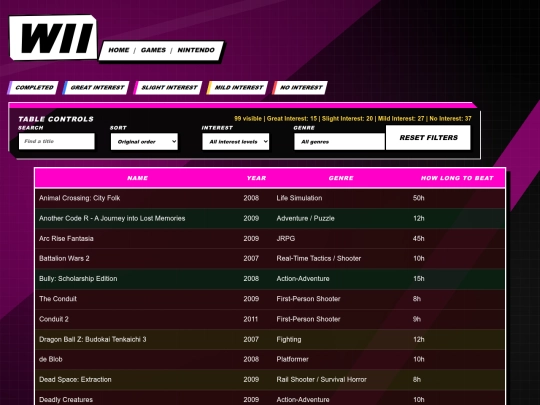540x405 pixels.
Task: Click the Adventure / Puzzle genre cell
Action: pyautogui.click(x=305, y=218)
